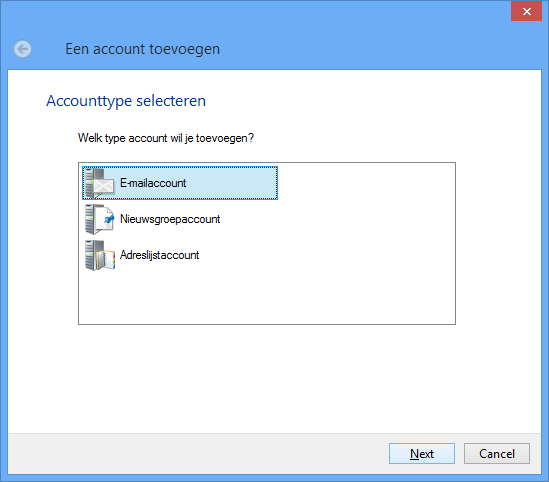
Task: Click the Adreslijstaccount address book icon
Action: click(99, 256)
